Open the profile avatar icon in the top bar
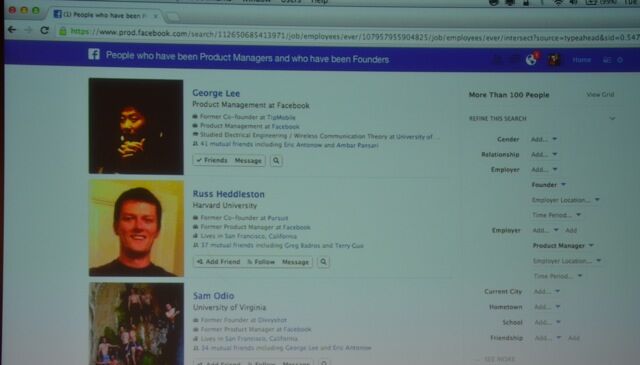Screen dimensions: 640x365 [554, 60]
